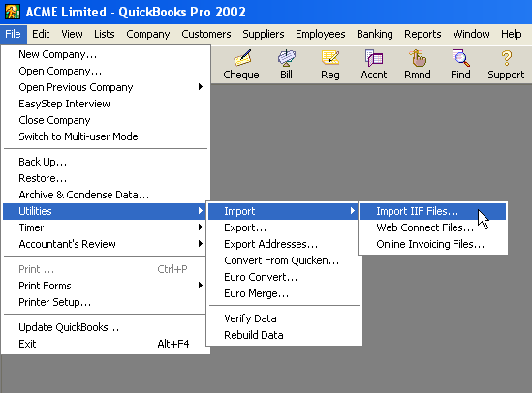Expand the Utilities submenu
The image size is (532, 393).
104,211
